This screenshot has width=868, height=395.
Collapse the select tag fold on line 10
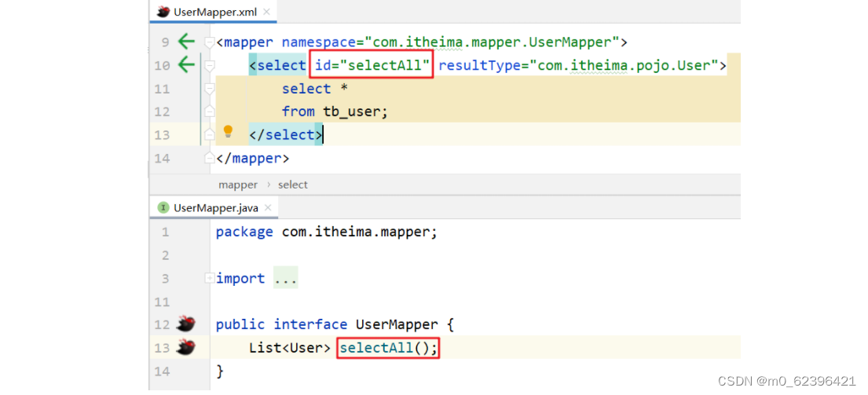pos(209,65)
